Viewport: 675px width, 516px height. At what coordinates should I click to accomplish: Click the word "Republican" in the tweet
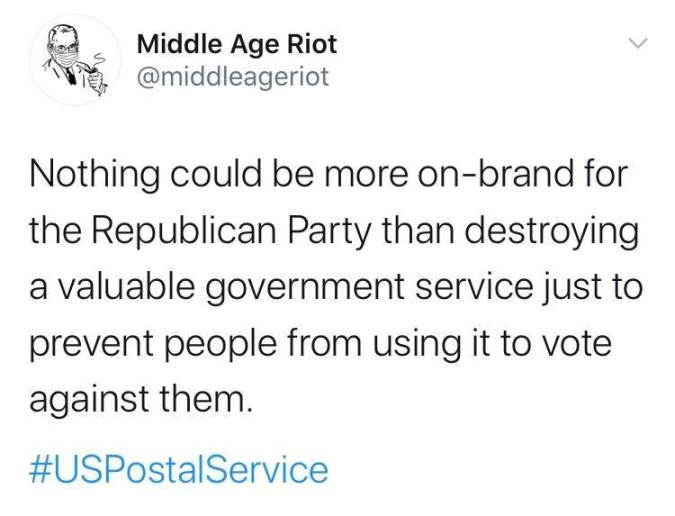click(x=183, y=232)
